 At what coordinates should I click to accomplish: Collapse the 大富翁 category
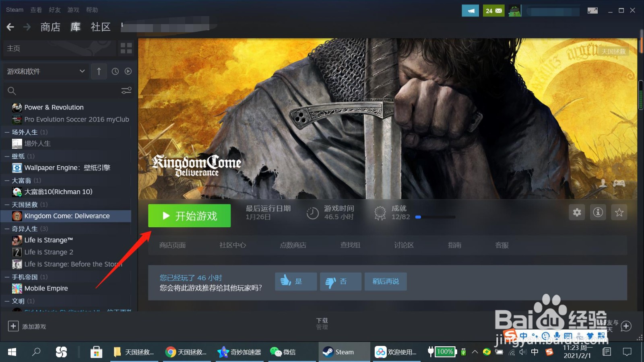(7, 180)
